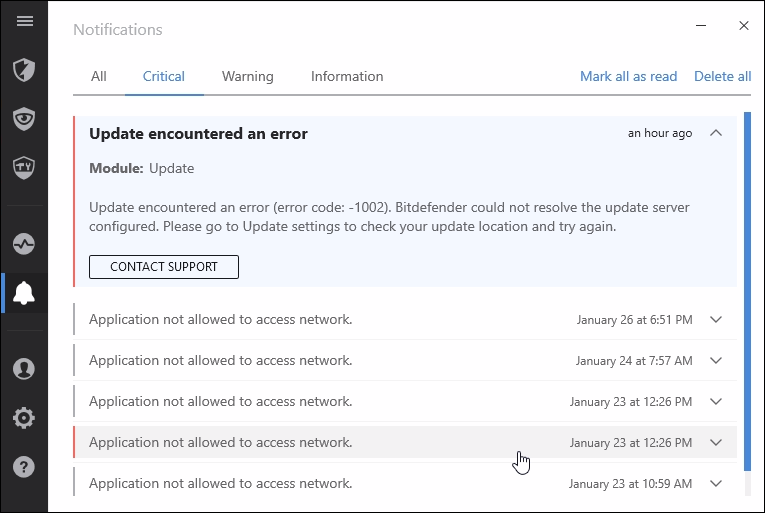Screen dimensions: 765x513
Task: Select the Critical tab
Action: coord(164,76)
